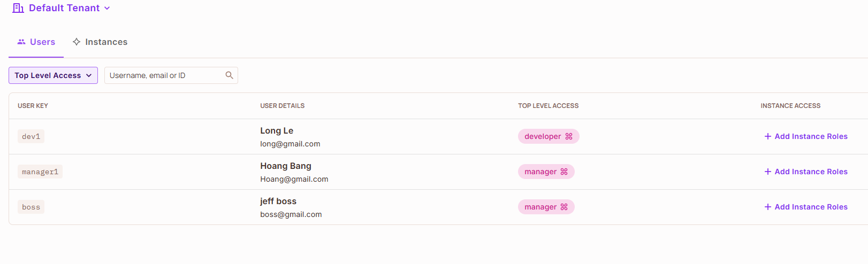Screen dimensions: 868x264
Task: Click the command icon on developer badge
Action: click(x=569, y=136)
